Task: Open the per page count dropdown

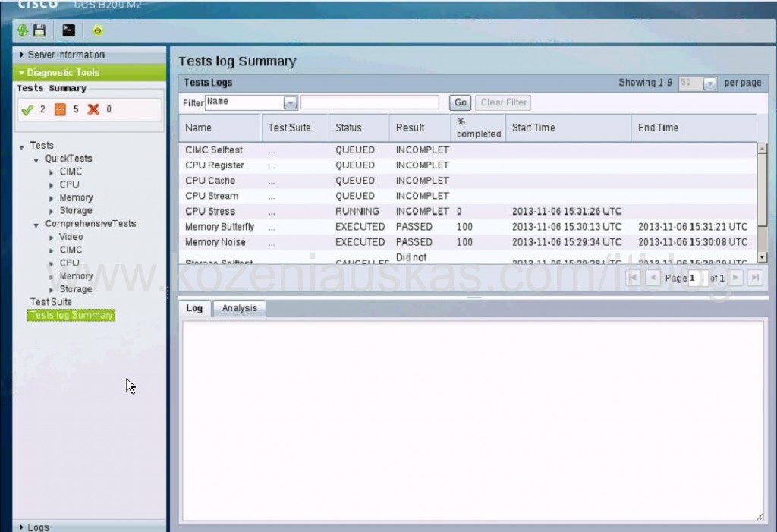Action: [709, 83]
